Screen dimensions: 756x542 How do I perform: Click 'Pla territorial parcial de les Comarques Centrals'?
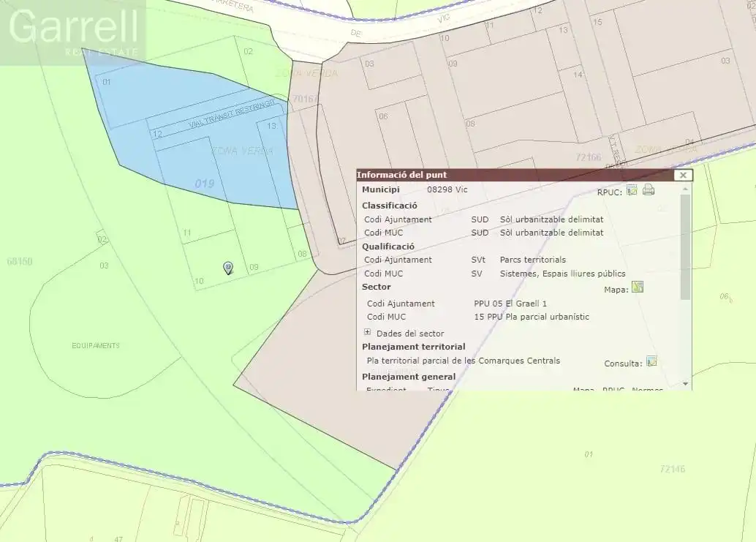pos(464,361)
